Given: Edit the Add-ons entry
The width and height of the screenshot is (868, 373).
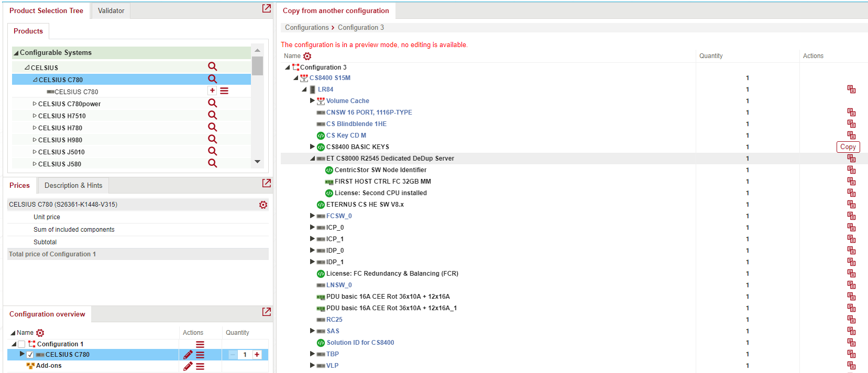Looking at the screenshot, I should click(188, 366).
